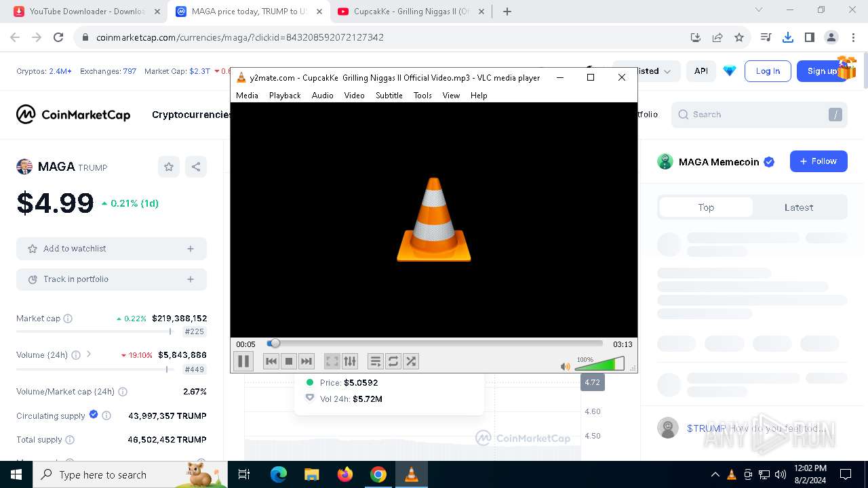
Task: Bookmark this page with star icon
Action: [x=739, y=37]
